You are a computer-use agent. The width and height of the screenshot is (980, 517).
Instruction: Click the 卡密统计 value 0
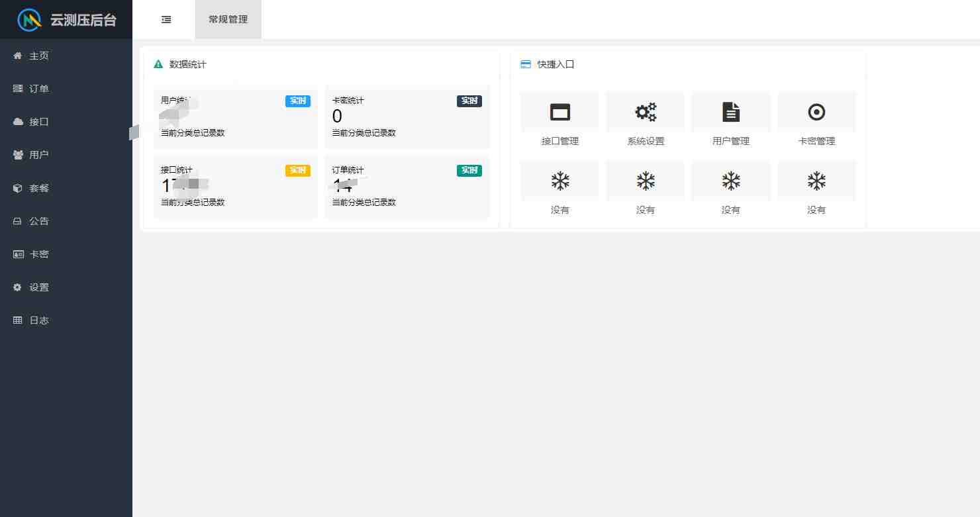337,117
